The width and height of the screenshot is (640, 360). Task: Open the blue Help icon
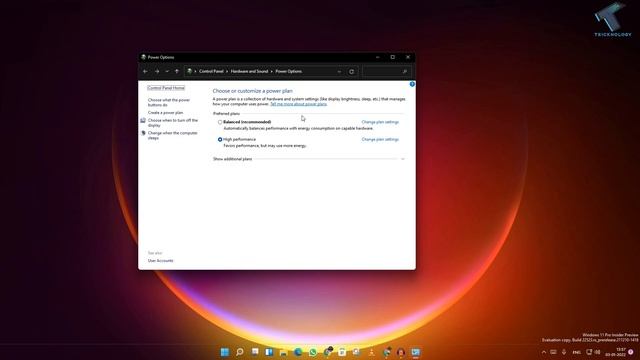click(412, 84)
